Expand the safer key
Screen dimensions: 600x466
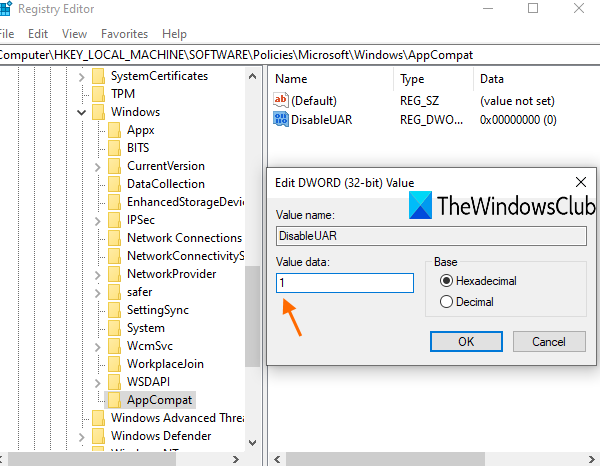pyautogui.click(x=97, y=293)
